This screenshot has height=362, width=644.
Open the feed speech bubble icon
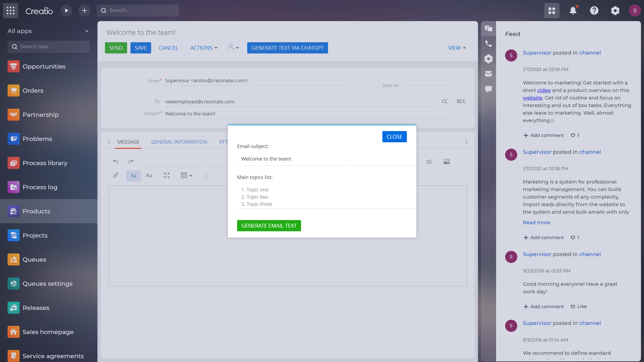pos(489,89)
